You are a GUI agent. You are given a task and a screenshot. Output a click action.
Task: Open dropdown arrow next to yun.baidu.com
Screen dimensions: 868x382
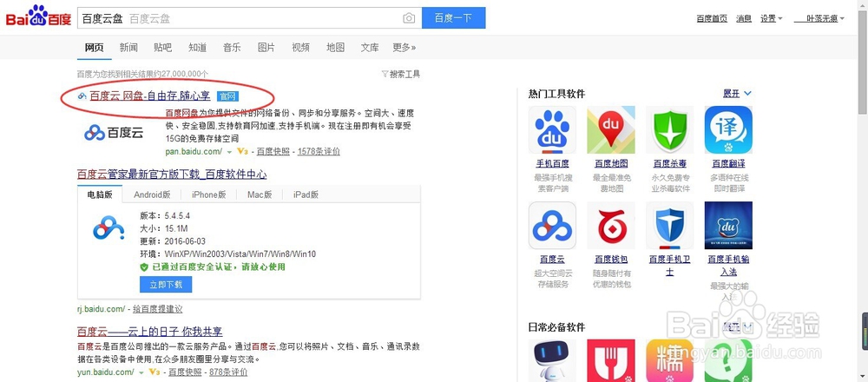click(x=141, y=372)
